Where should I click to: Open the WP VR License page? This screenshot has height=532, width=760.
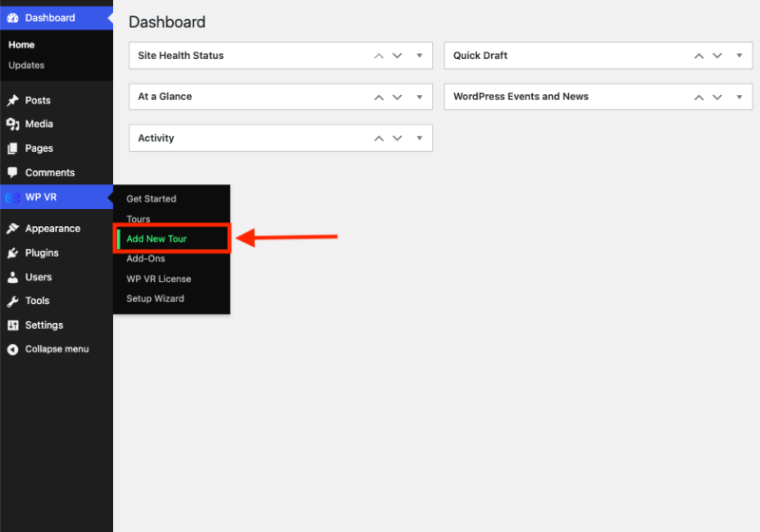point(159,279)
